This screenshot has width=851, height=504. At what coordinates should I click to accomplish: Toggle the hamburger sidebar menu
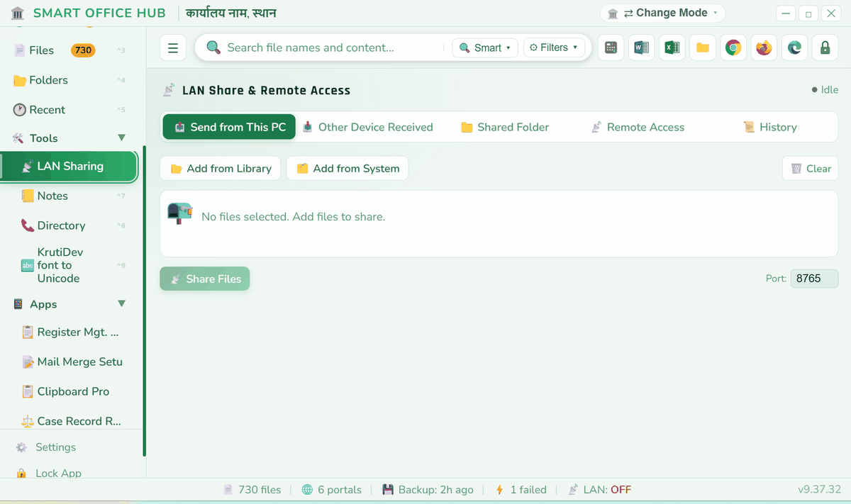pyautogui.click(x=173, y=47)
